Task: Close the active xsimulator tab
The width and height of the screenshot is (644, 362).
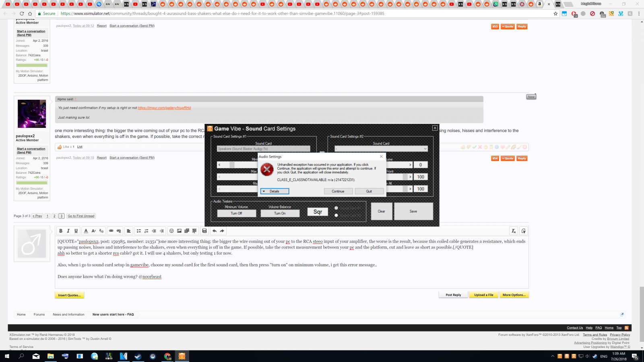Action: 549,4
